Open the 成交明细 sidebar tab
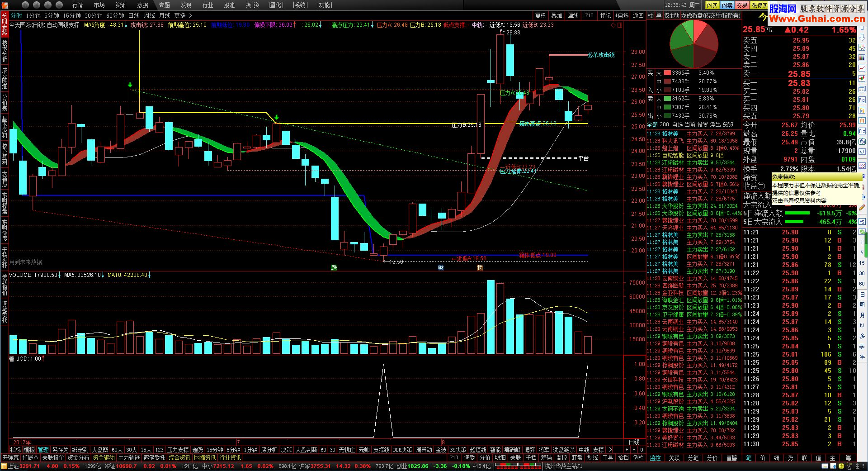 (5, 78)
